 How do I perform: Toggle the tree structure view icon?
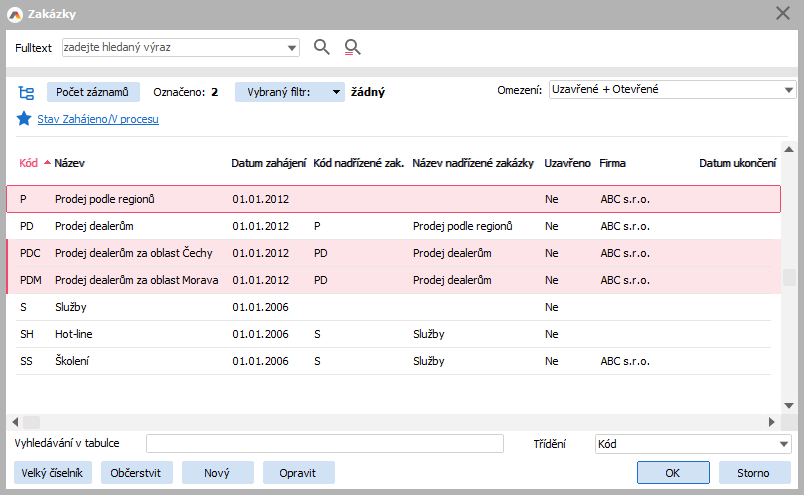coord(26,92)
